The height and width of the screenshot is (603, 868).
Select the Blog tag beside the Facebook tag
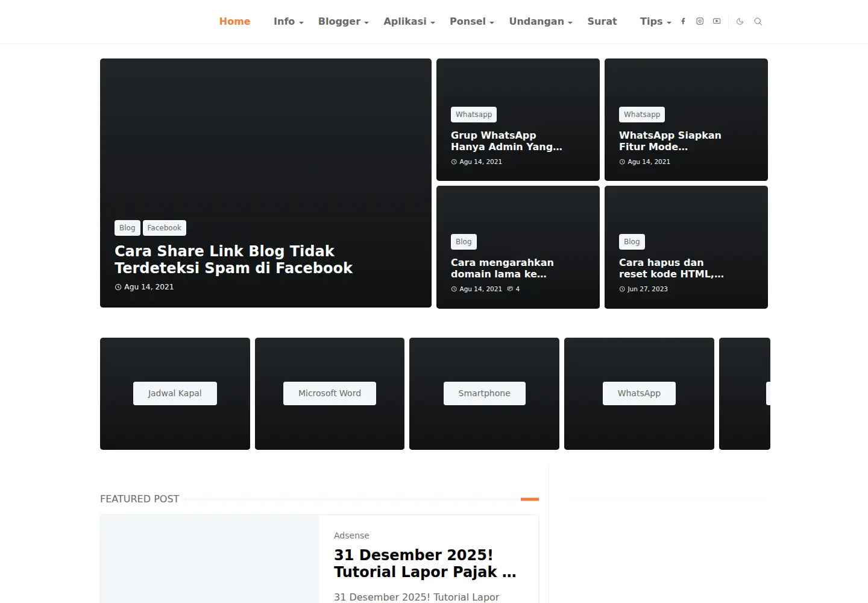[127, 228]
